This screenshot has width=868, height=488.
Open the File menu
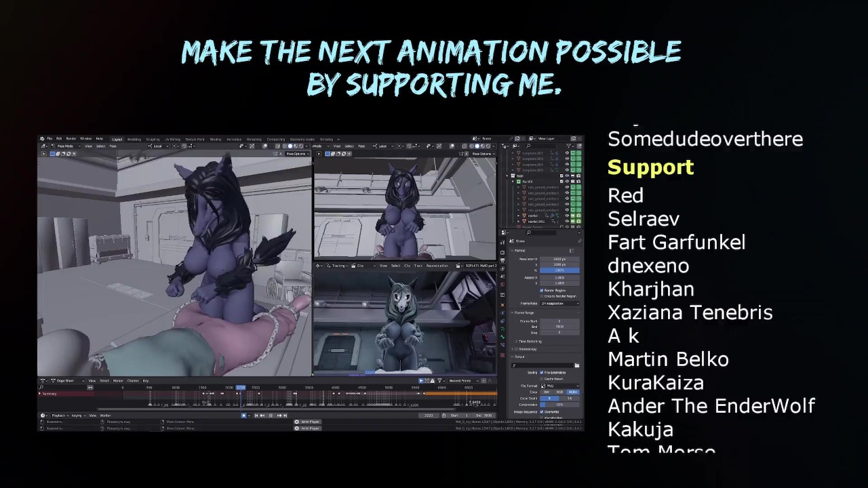pos(50,139)
